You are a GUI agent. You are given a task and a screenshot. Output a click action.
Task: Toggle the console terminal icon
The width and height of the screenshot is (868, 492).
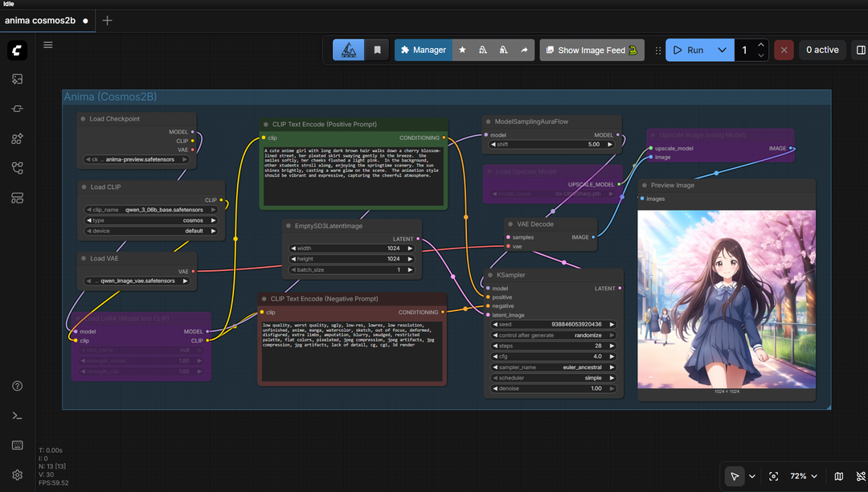[17, 416]
